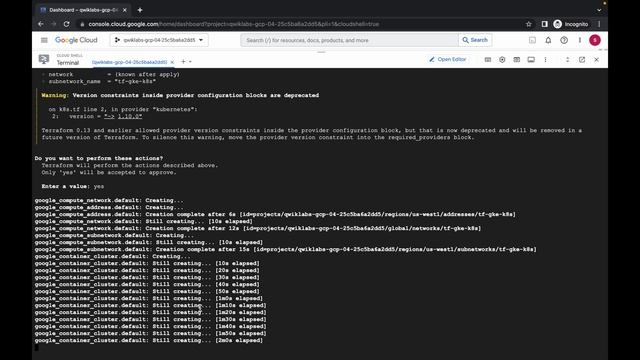The height and width of the screenshot is (360, 640).
Task: Select the qwiklabs-gcp terminal session tab
Action: tap(129, 62)
